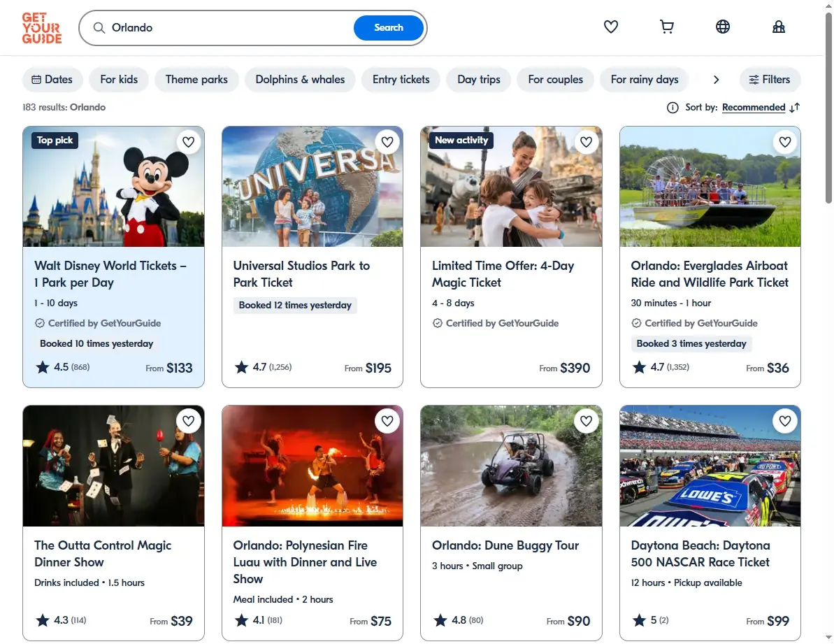The height and width of the screenshot is (644, 834).
Task: Open the profile icon in the header
Action: (778, 27)
